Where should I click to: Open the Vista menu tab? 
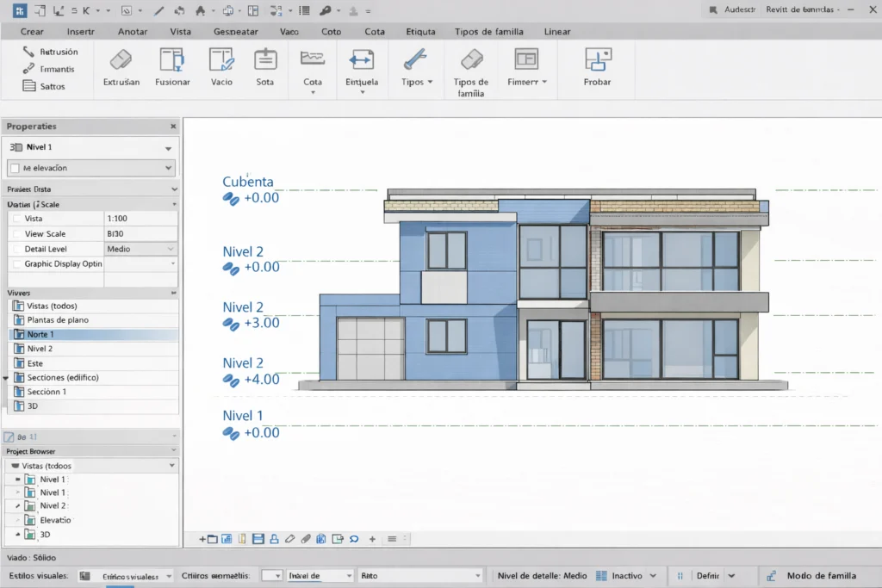[181, 31]
